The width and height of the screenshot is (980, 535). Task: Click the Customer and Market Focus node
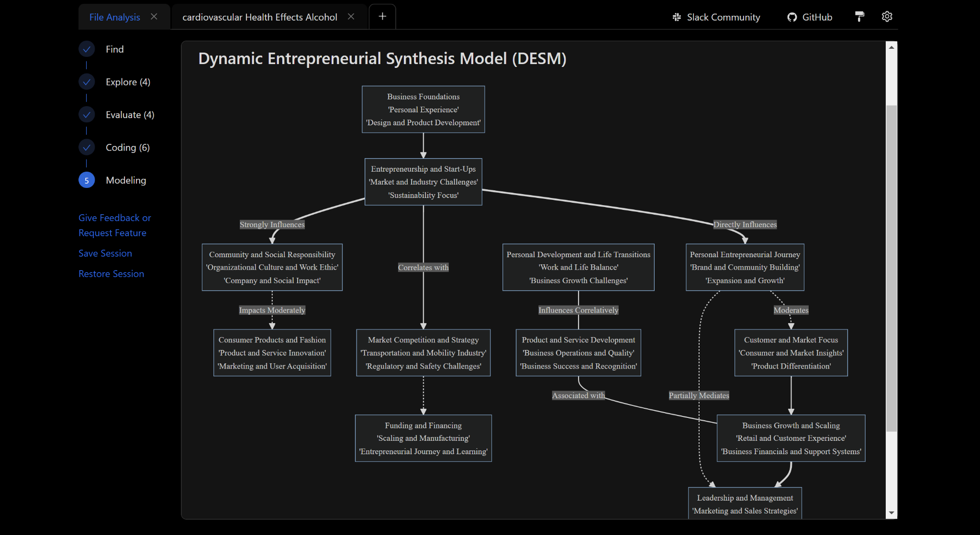click(791, 353)
